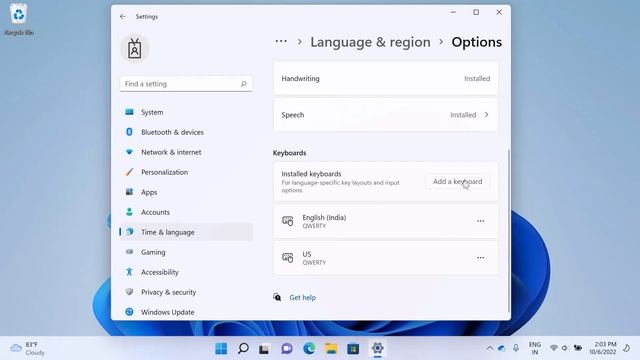Click the Privacy shield icon
The image size is (640, 360).
point(129,292)
